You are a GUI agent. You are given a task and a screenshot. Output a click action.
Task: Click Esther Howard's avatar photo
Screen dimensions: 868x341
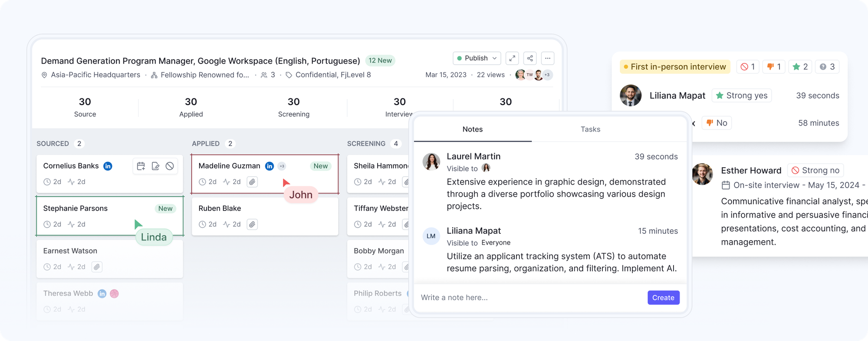[x=702, y=174]
